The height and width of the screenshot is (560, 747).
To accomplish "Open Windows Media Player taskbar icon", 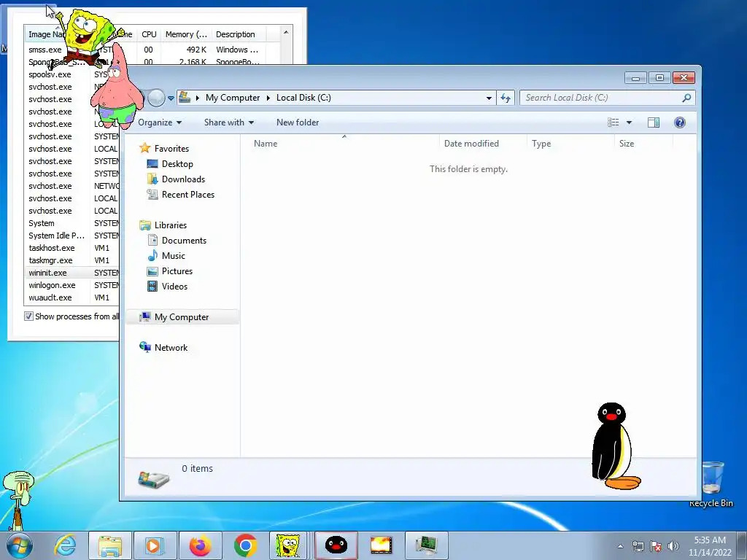I will tap(155, 545).
